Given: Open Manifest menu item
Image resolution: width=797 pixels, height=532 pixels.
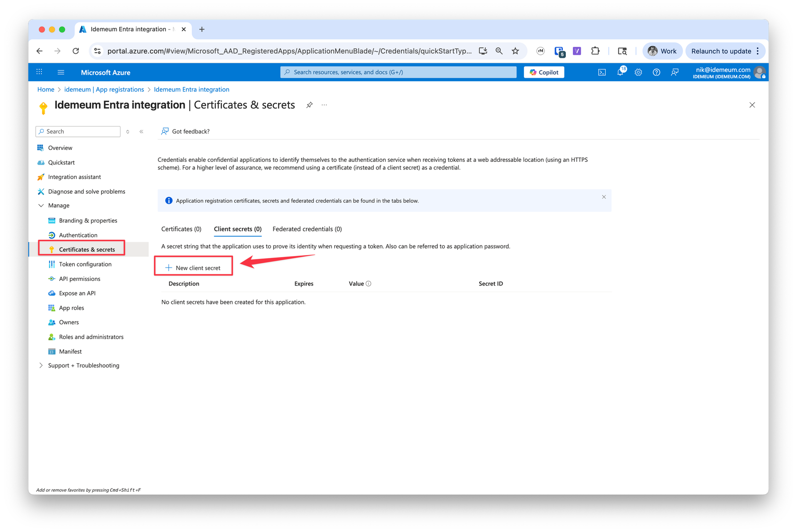Looking at the screenshot, I should [x=70, y=352].
